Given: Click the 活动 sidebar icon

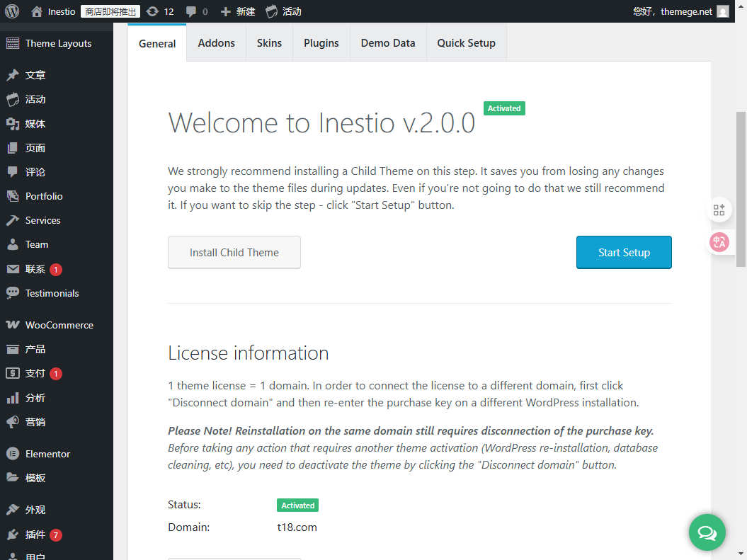Looking at the screenshot, I should point(13,99).
